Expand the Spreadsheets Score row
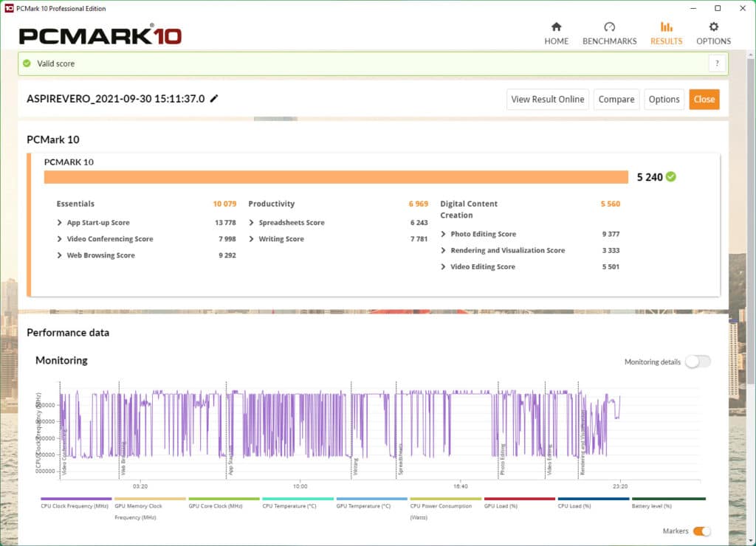The width and height of the screenshot is (756, 546). click(x=251, y=223)
